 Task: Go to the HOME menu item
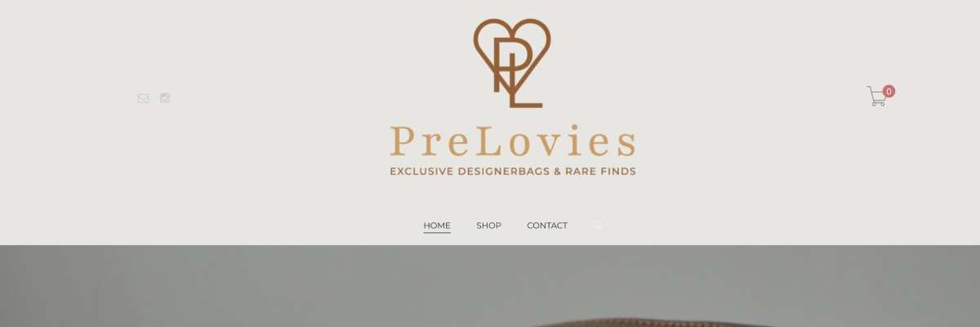tap(437, 226)
